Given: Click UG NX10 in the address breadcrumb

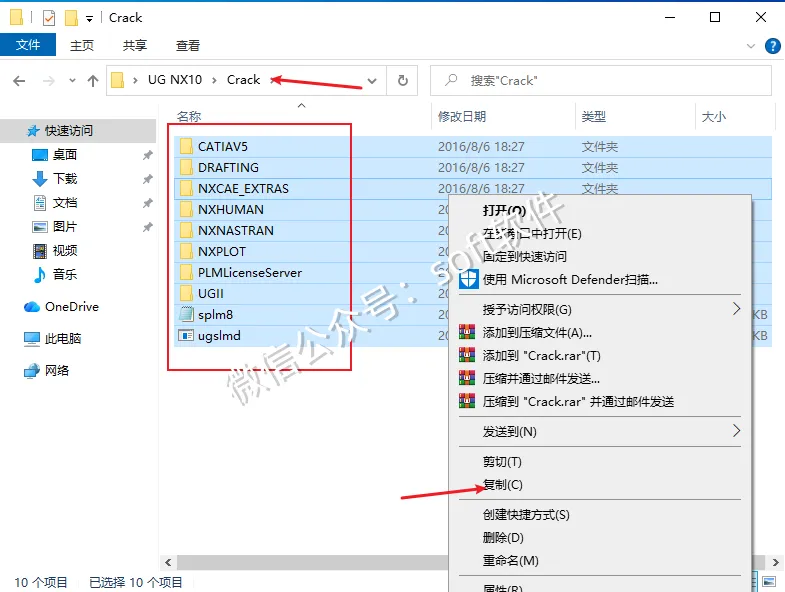Looking at the screenshot, I should pyautogui.click(x=175, y=80).
